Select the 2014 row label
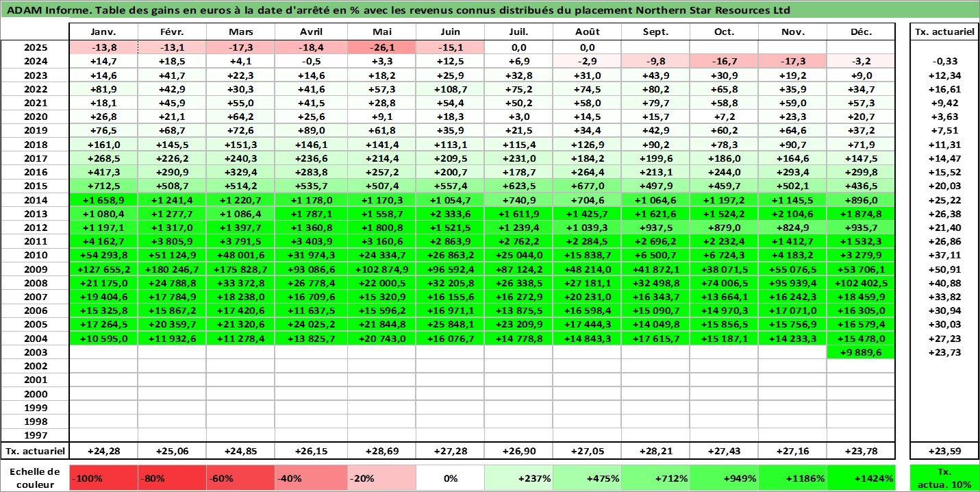980x492 pixels. click(35, 200)
